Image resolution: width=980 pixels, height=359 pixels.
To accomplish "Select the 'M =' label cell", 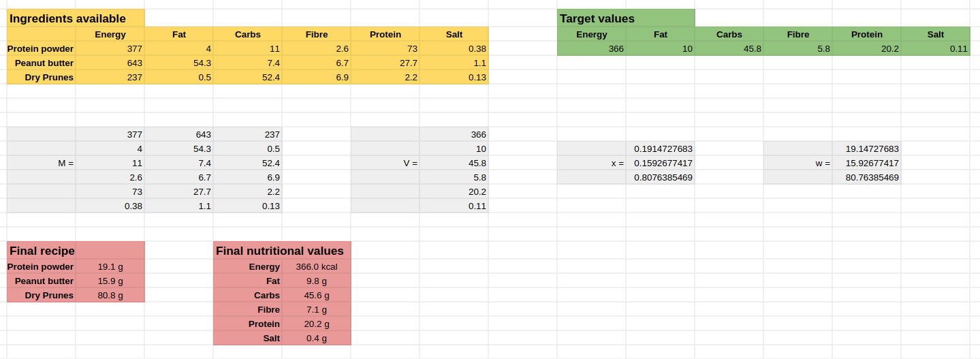I will point(42,163).
